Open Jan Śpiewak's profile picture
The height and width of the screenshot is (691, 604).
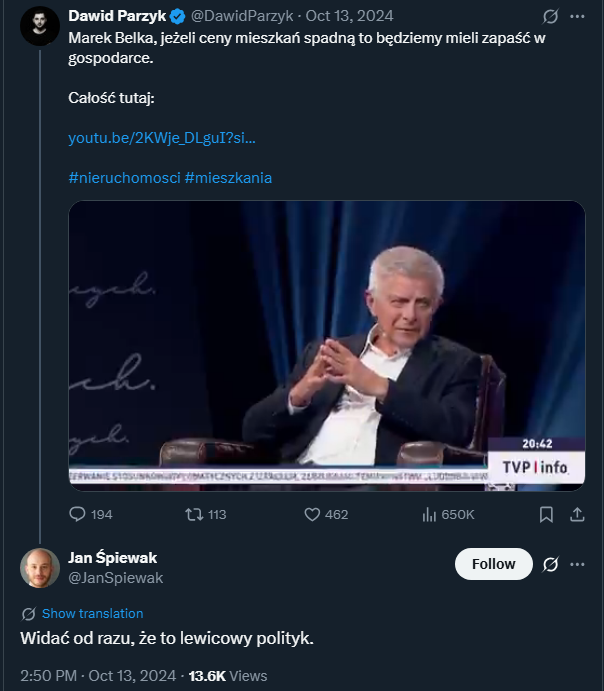[40, 568]
